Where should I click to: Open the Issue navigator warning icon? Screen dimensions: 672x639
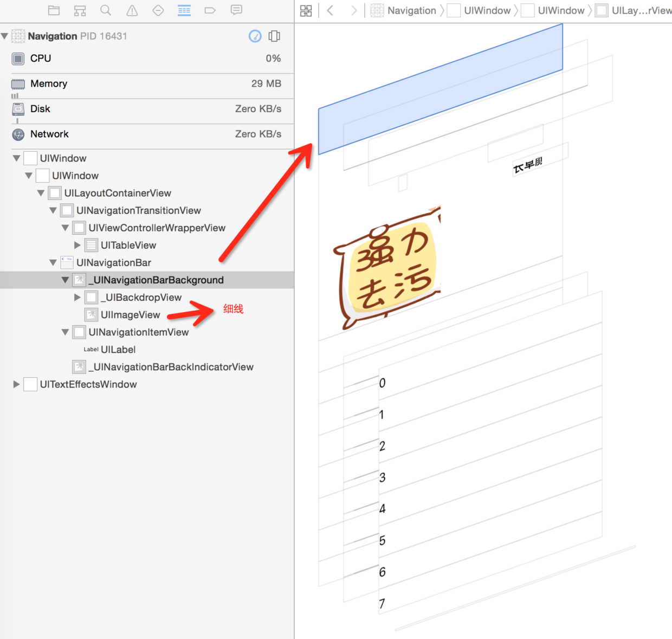pos(132,10)
